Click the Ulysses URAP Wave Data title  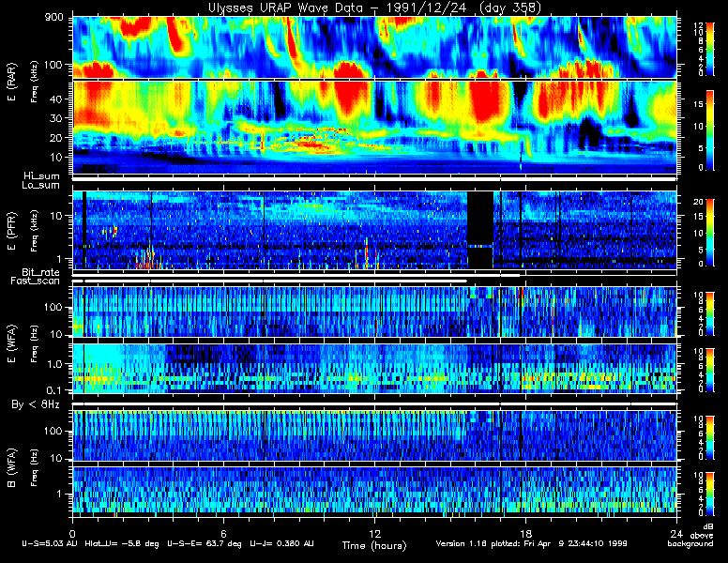coord(374,8)
